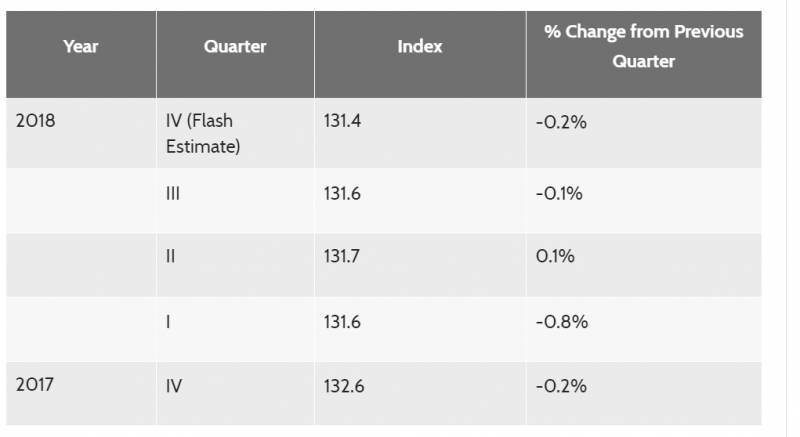Select the index value 132.6
Screen dimensions: 800x437
click(x=344, y=385)
